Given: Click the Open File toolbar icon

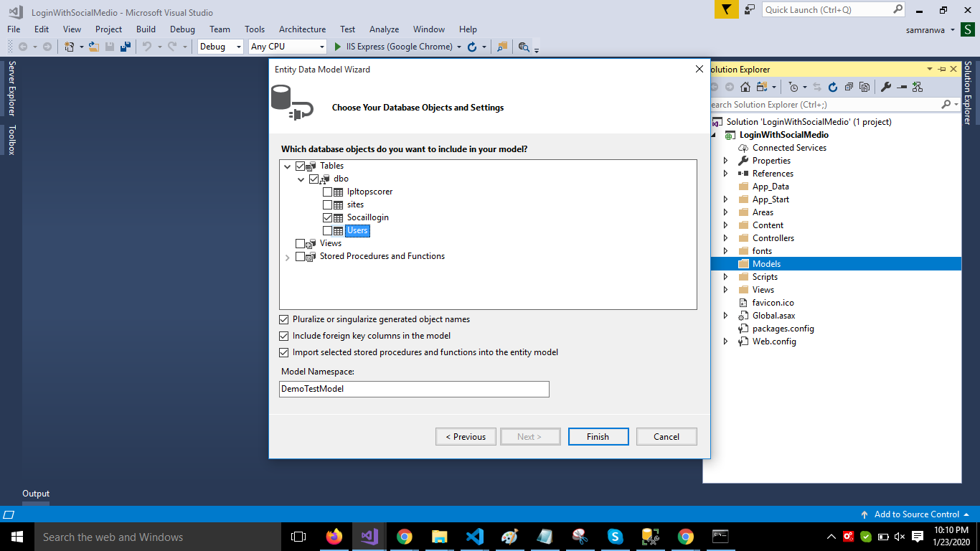Looking at the screenshot, I should coord(93,47).
